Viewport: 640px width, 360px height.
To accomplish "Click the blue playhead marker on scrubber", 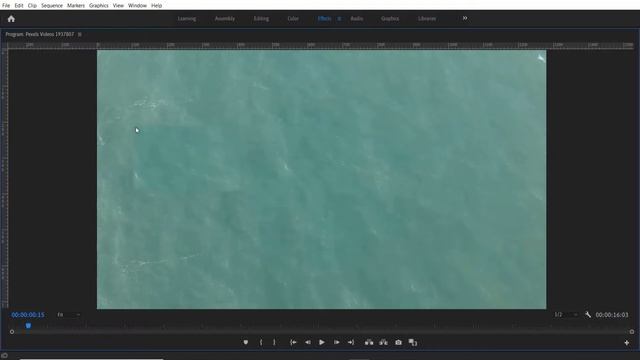I will point(28,325).
